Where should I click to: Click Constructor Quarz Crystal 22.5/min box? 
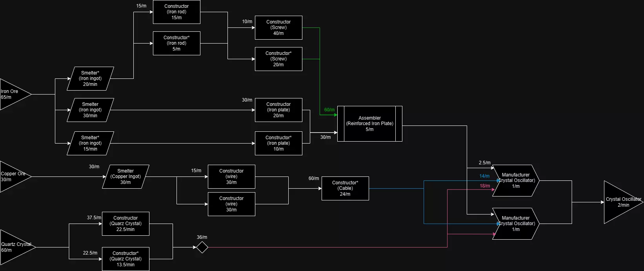(126, 224)
